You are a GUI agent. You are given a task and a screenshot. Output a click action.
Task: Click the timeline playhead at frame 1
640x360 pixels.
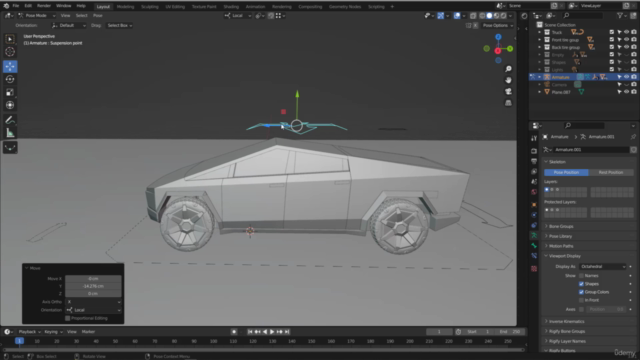click(x=19, y=341)
